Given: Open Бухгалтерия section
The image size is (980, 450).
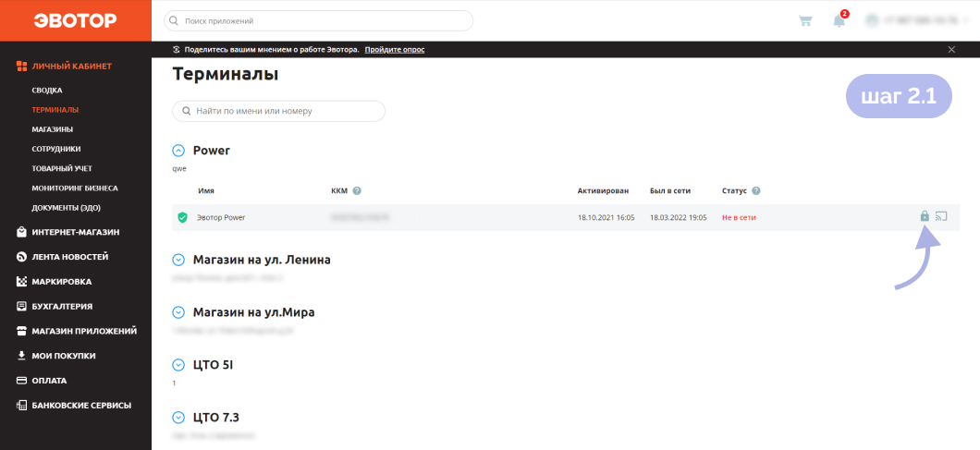Looking at the screenshot, I should [63, 306].
